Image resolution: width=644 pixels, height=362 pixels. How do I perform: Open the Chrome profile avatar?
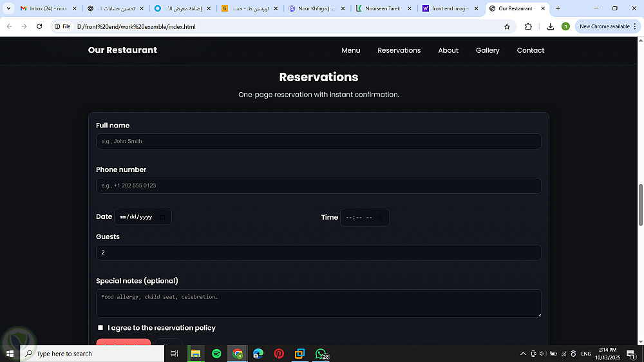[565, 26]
